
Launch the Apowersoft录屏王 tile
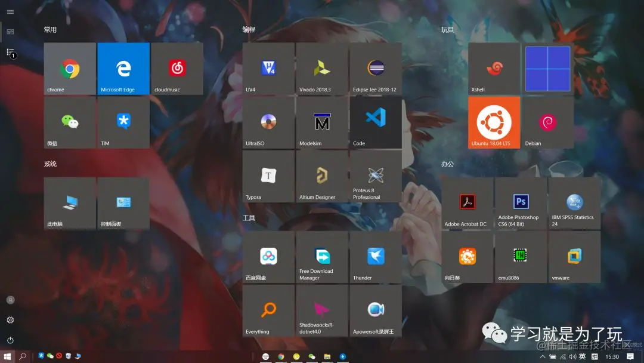pos(376,311)
